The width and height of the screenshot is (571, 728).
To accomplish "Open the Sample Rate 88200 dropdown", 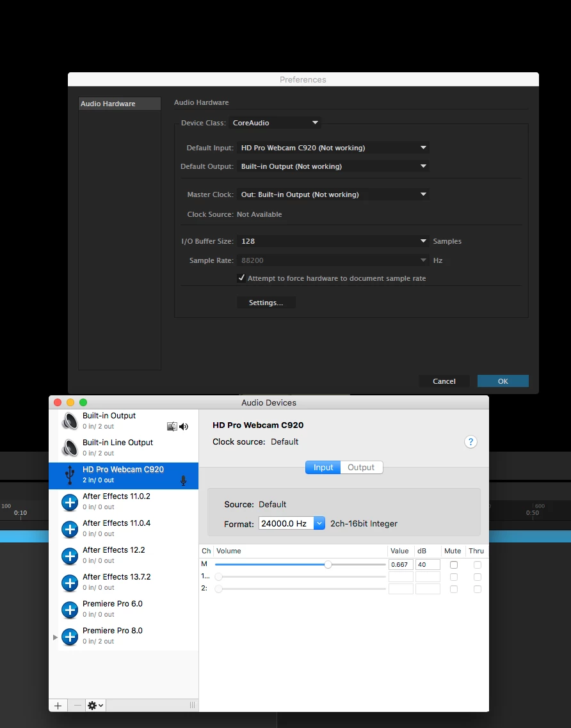I will click(333, 260).
